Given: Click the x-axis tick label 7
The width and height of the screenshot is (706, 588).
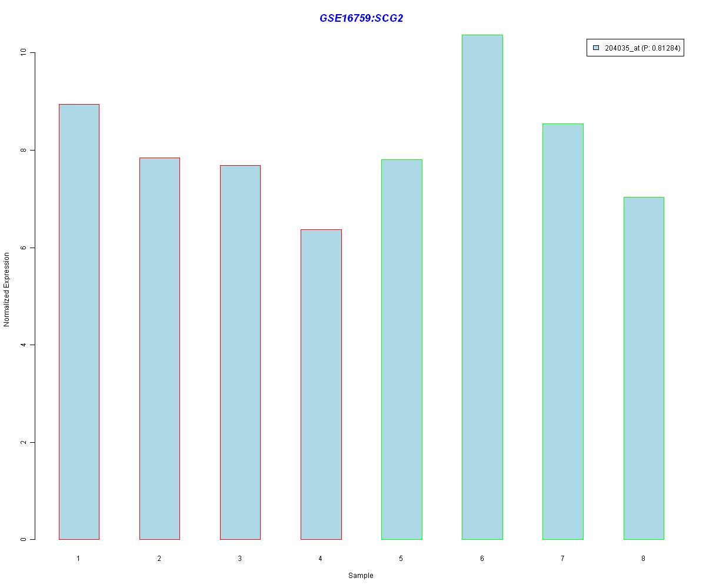Looking at the screenshot, I should (x=562, y=558).
